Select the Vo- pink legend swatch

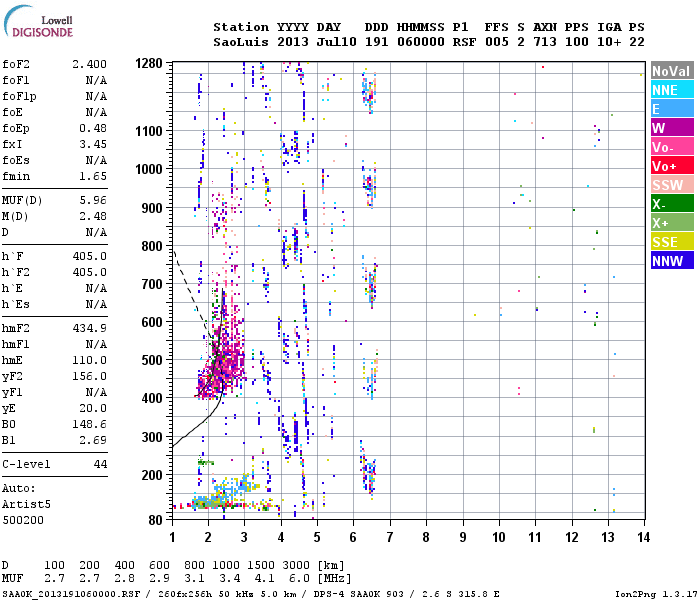[x=672, y=146]
